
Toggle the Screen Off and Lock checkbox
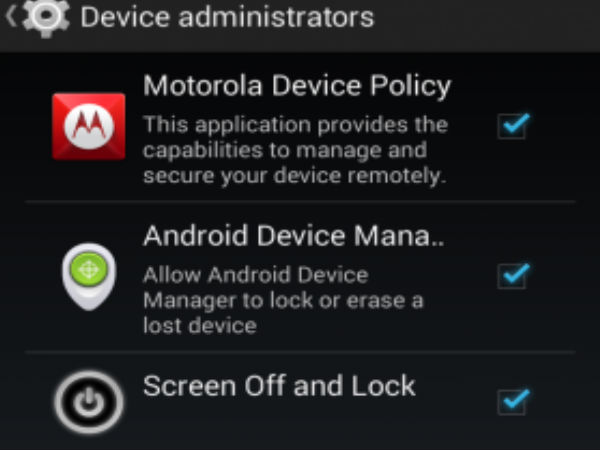pyautogui.click(x=514, y=402)
